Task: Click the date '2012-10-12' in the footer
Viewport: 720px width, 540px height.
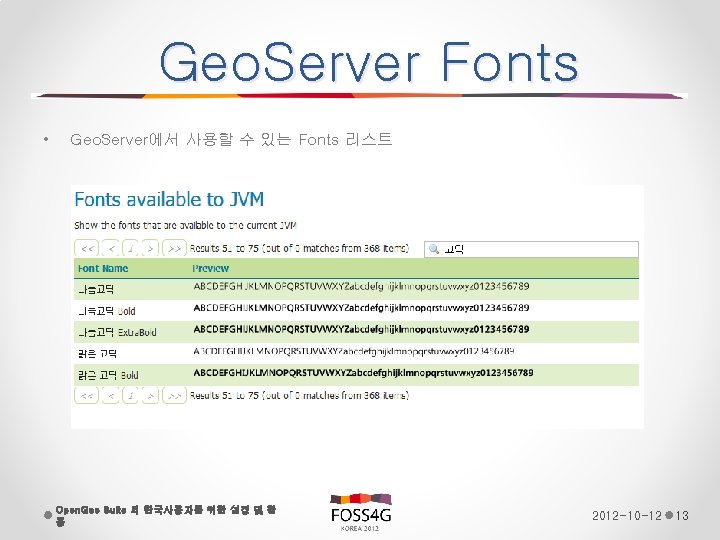Action: (x=627, y=516)
